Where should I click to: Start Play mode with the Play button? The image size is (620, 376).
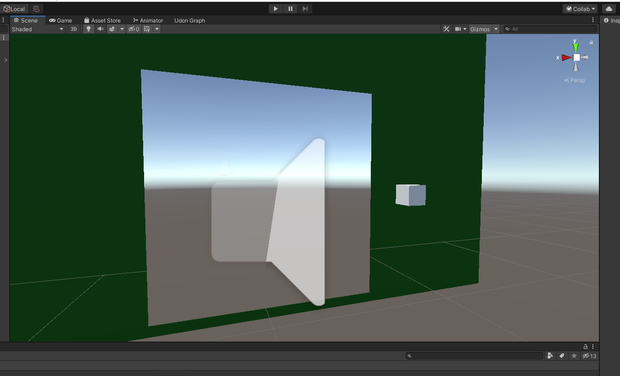tap(276, 9)
